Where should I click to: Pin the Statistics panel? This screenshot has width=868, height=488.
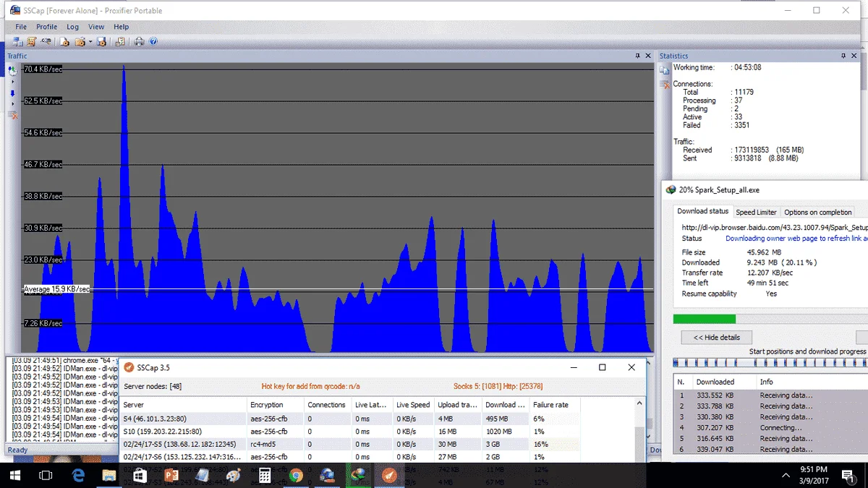click(x=843, y=56)
